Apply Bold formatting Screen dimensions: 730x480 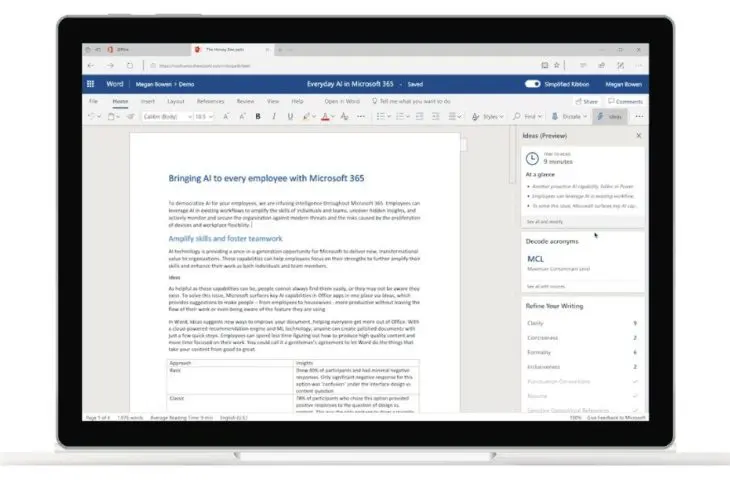(258, 116)
